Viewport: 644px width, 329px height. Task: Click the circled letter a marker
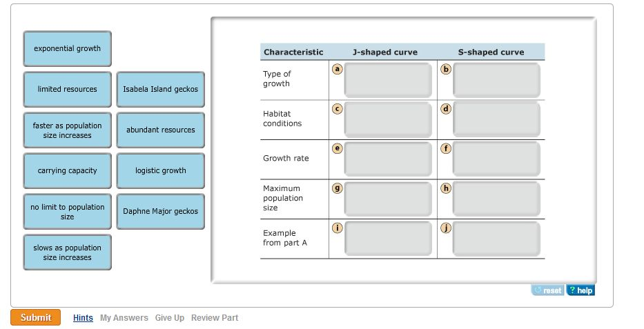click(x=338, y=69)
